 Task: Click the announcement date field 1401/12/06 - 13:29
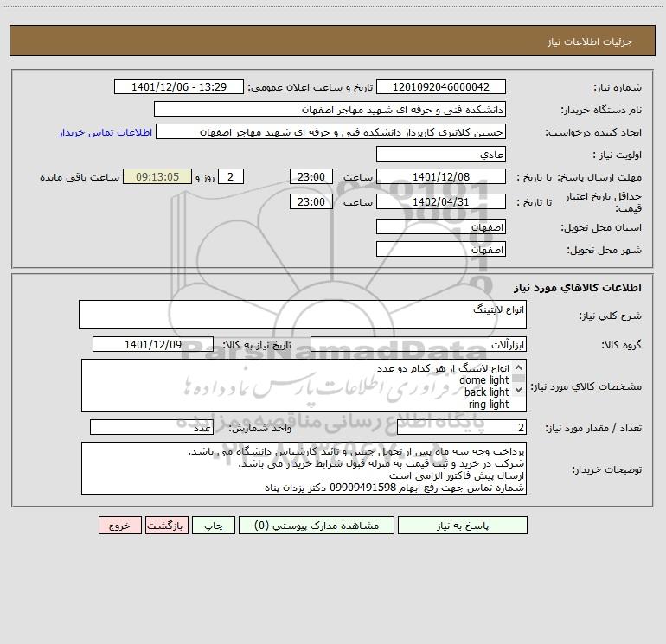(x=179, y=86)
